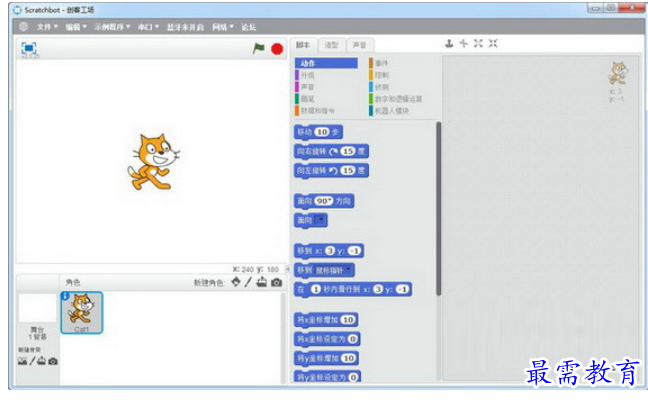Open the 示例程序 (Examples) menu
This screenshot has width=648, height=404.
pos(112,27)
